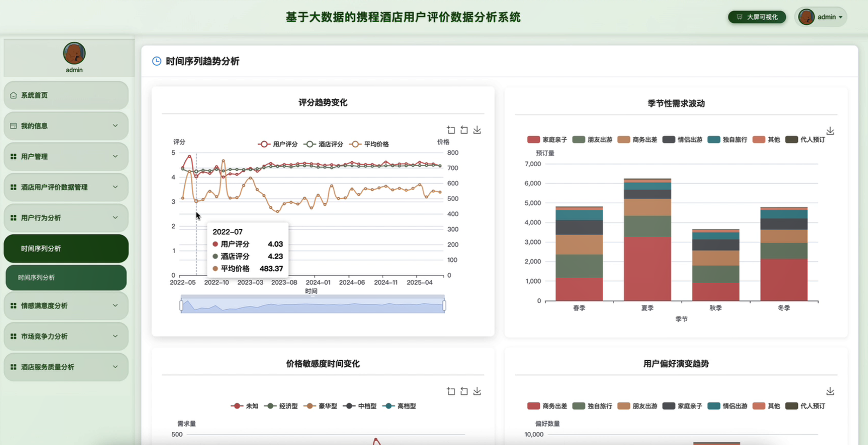The image size is (868, 445).
Task: Click the grid icon beside 市场竞争力分析
Action: (x=14, y=336)
